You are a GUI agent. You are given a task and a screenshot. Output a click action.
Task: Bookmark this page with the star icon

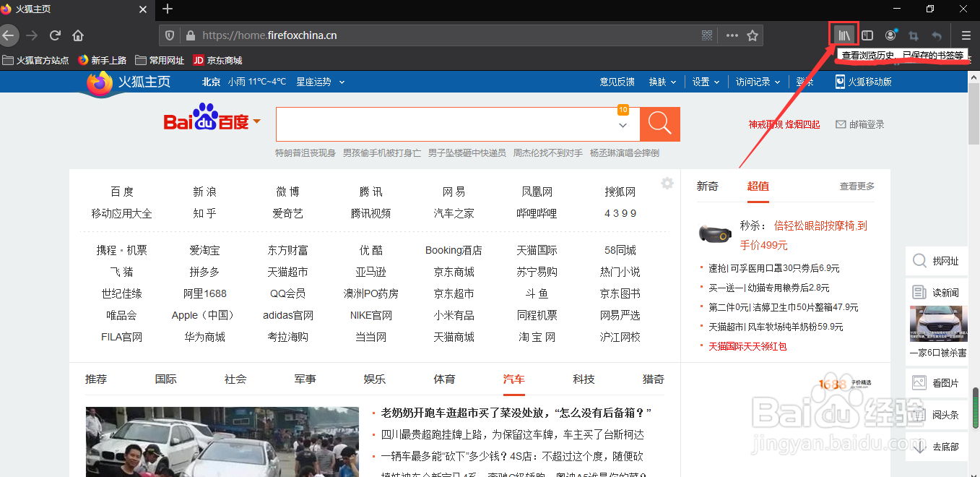point(753,35)
